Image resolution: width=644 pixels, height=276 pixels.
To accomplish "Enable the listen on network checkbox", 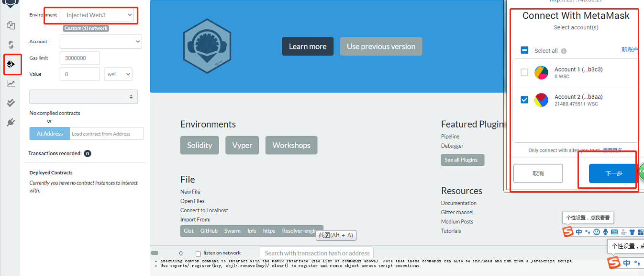I will pos(198,253).
